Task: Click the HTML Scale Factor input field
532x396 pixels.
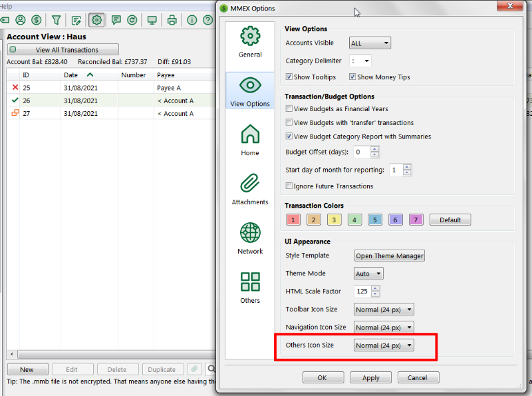Action: pyautogui.click(x=362, y=292)
